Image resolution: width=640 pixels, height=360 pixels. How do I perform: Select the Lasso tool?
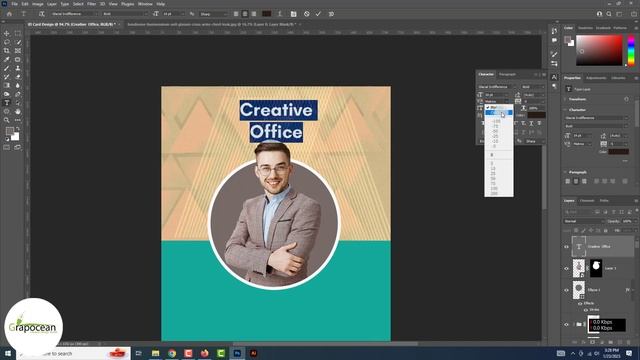7,42
